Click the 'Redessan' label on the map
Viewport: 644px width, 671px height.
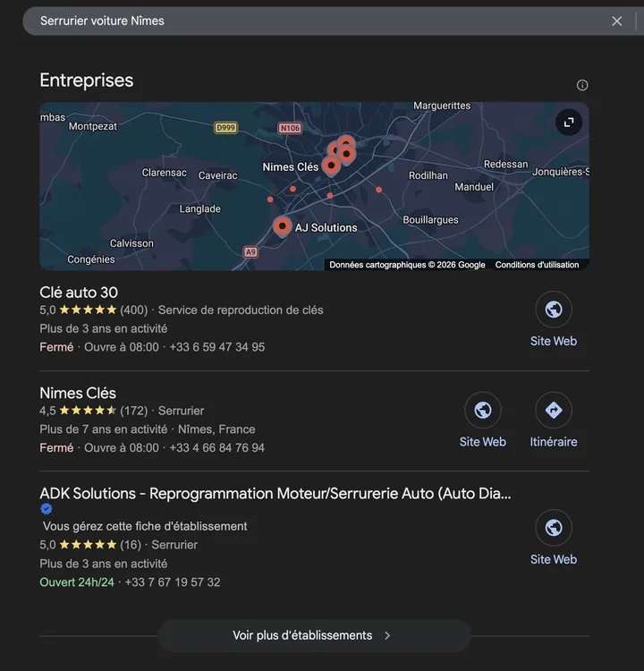(505, 165)
